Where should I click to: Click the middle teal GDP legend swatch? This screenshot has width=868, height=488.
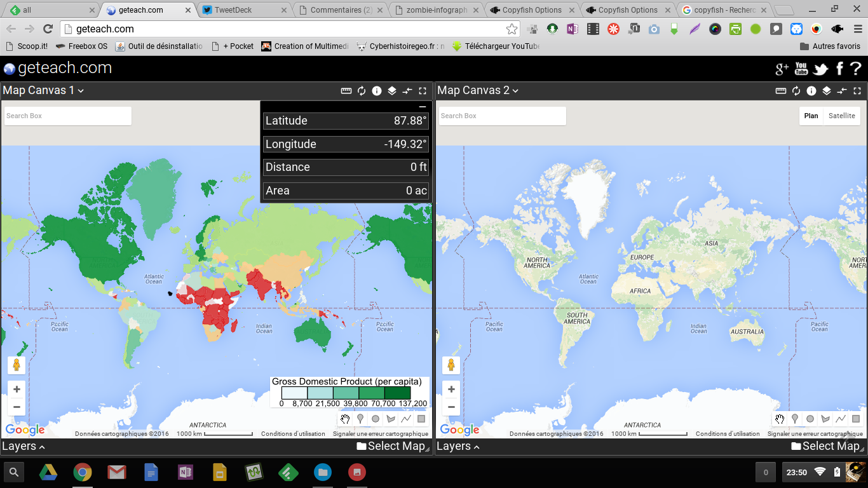tap(346, 393)
